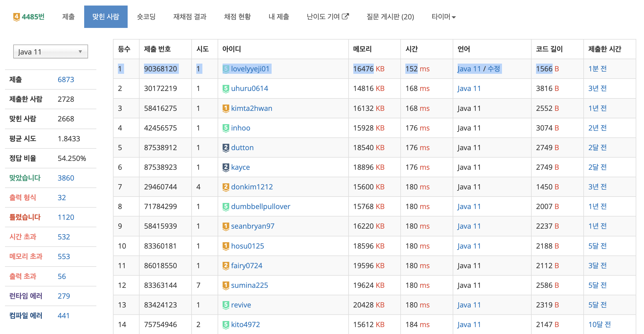The image size is (644, 334).
Task: Click the gold tier badge beside 4485번
Action: pyautogui.click(x=16, y=17)
